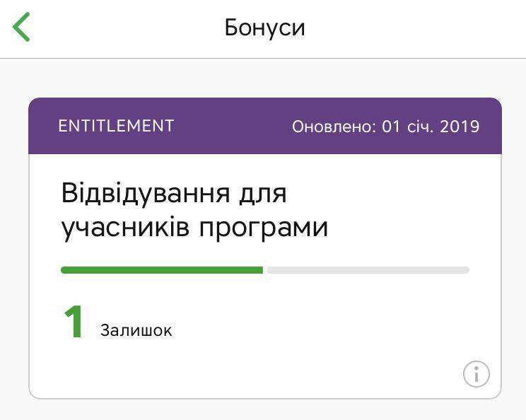Tap the "Бонуси" page title

click(x=264, y=28)
